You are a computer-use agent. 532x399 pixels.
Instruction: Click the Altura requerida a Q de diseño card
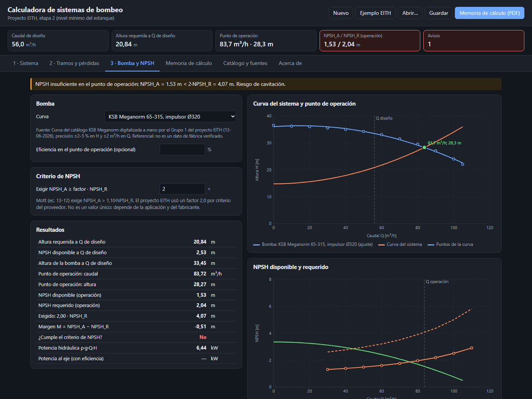click(162, 41)
